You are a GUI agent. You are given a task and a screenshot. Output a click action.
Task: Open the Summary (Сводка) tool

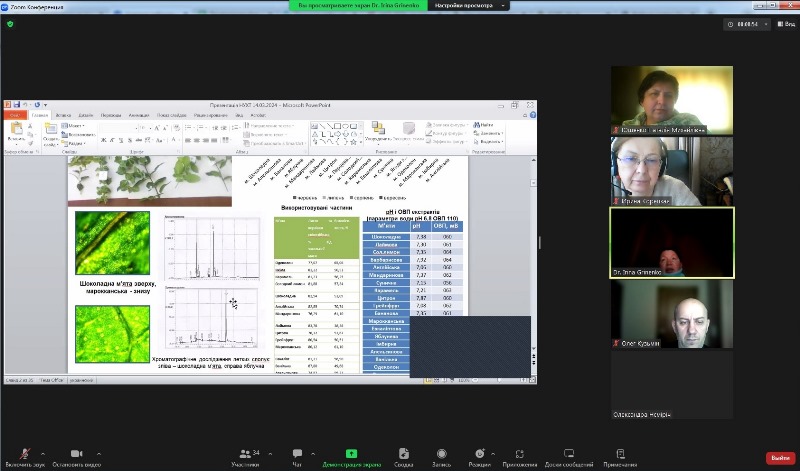pyautogui.click(x=403, y=453)
